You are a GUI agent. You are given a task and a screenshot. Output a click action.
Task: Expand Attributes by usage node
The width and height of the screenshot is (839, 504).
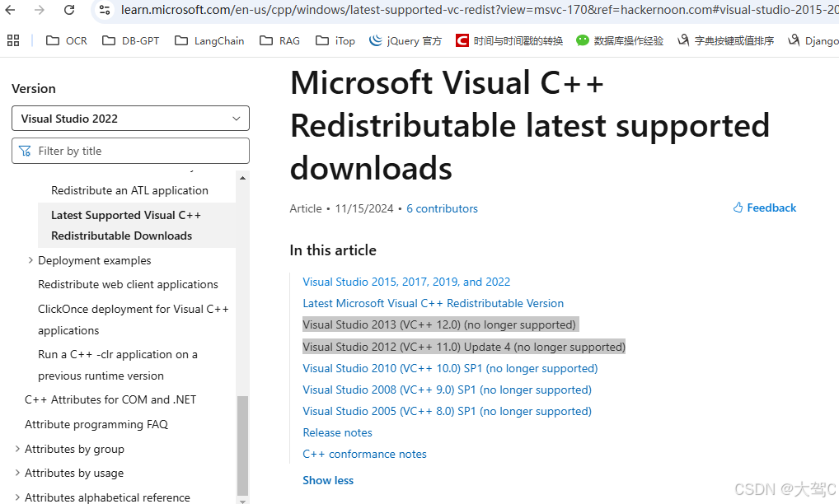17,473
